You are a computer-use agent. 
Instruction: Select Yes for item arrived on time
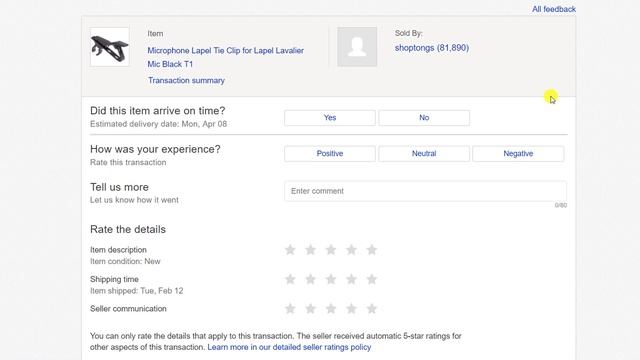point(330,118)
